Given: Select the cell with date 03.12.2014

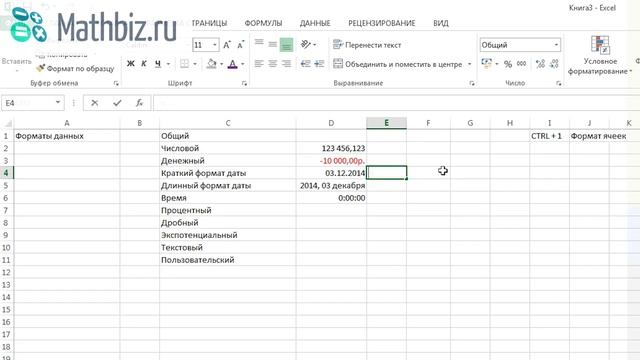Looking at the screenshot, I should coord(331,173).
